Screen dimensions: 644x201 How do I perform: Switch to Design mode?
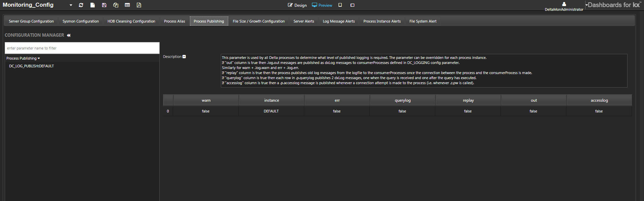pyautogui.click(x=297, y=5)
